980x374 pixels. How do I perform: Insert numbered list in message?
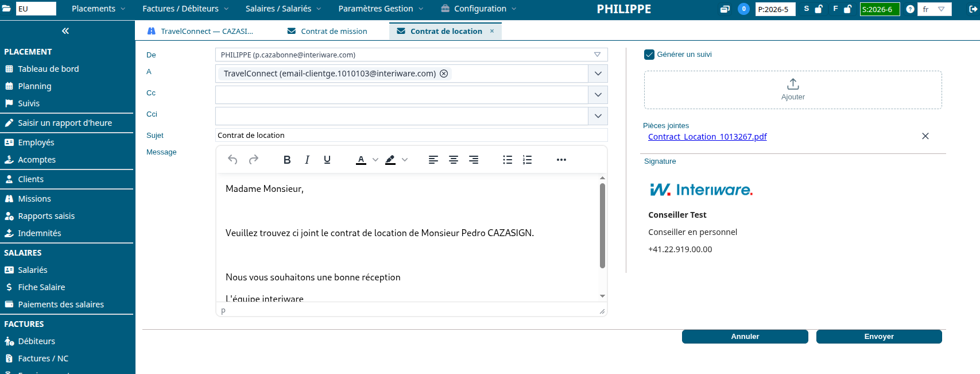[x=528, y=160]
